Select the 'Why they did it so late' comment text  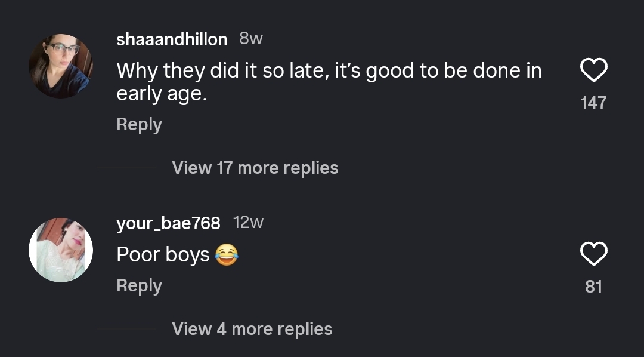tap(329, 71)
